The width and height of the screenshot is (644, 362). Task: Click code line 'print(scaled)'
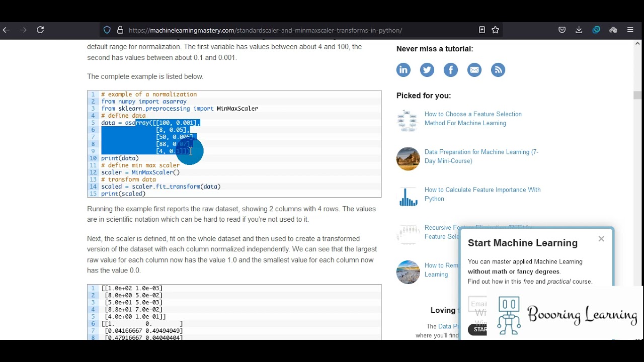click(123, 194)
